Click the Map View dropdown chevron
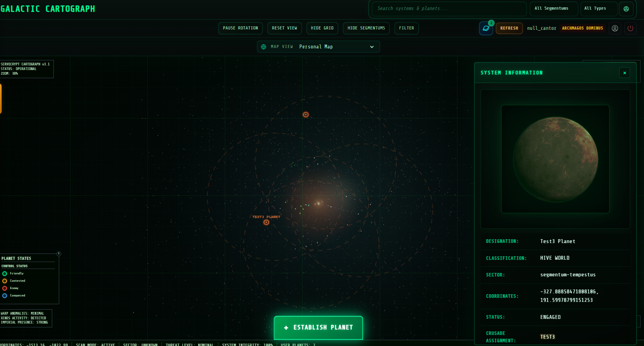 [x=372, y=47]
